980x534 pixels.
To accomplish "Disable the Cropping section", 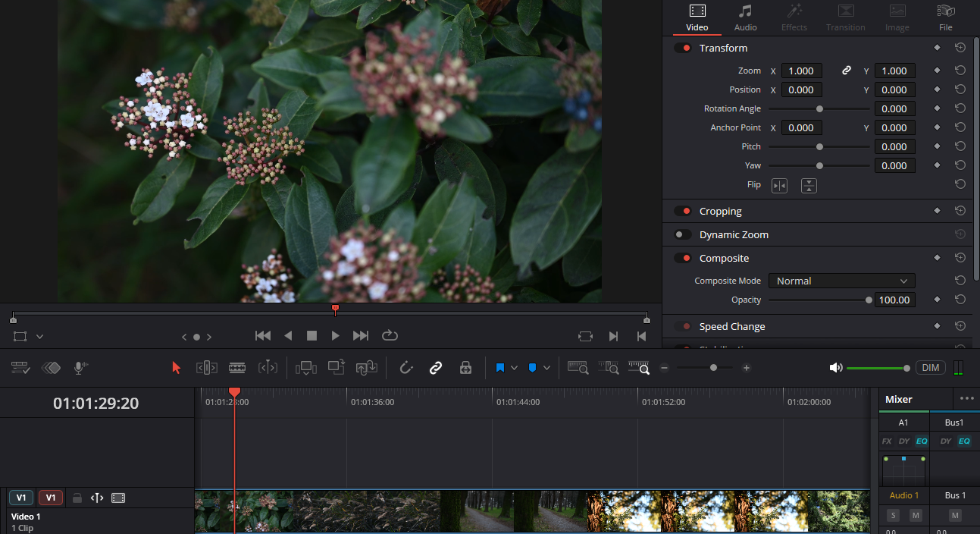I will [681, 210].
